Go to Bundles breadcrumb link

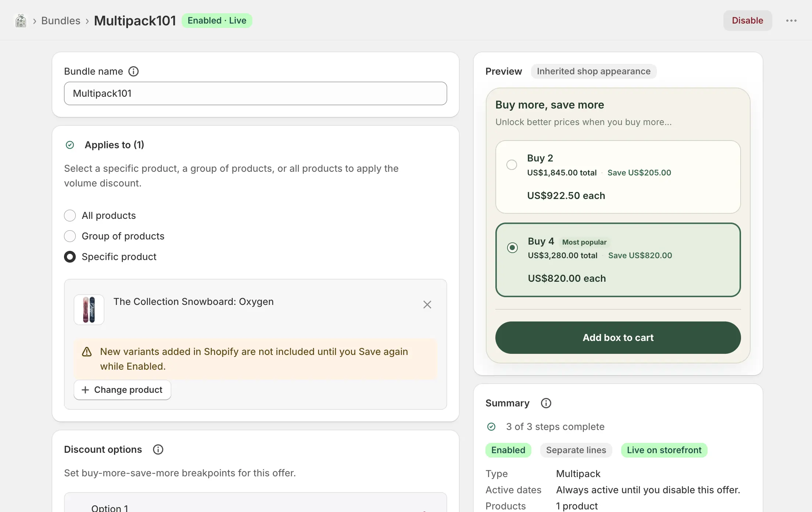pyautogui.click(x=61, y=21)
